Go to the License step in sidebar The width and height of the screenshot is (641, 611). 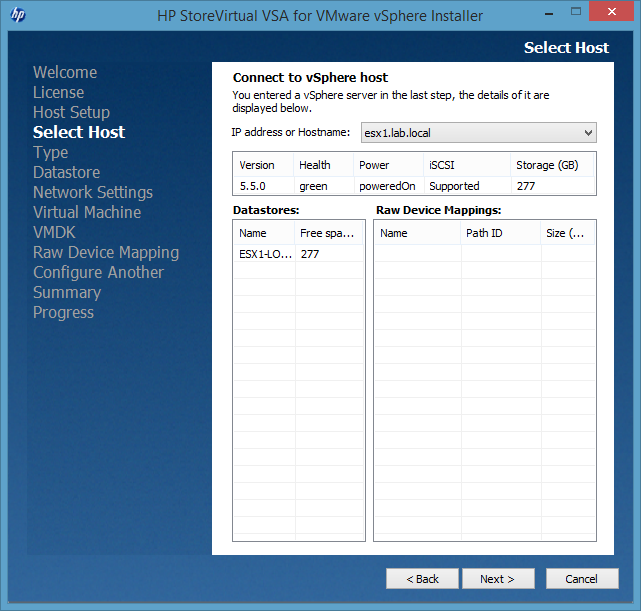58,92
